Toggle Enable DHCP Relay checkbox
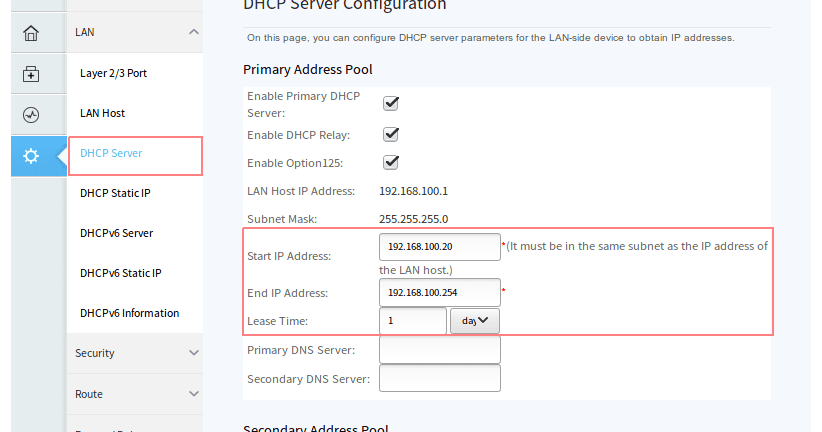The height and width of the screenshot is (432, 822). (x=391, y=135)
